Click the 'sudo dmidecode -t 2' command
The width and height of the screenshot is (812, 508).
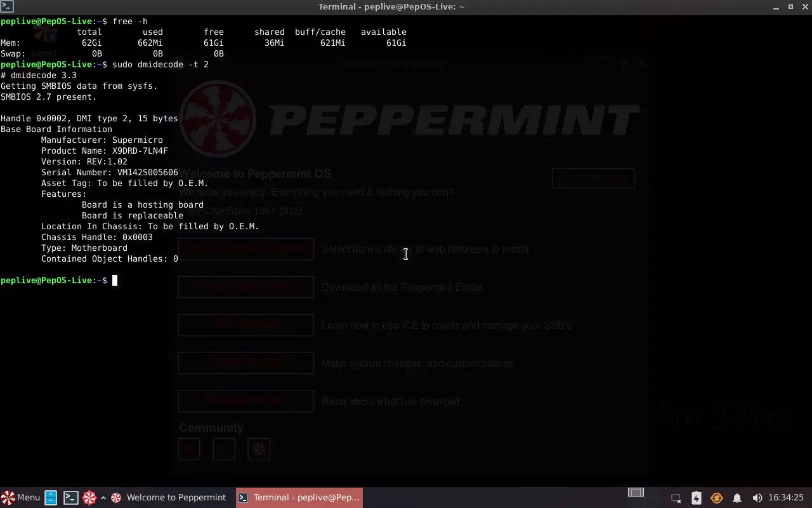click(x=160, y=64)
